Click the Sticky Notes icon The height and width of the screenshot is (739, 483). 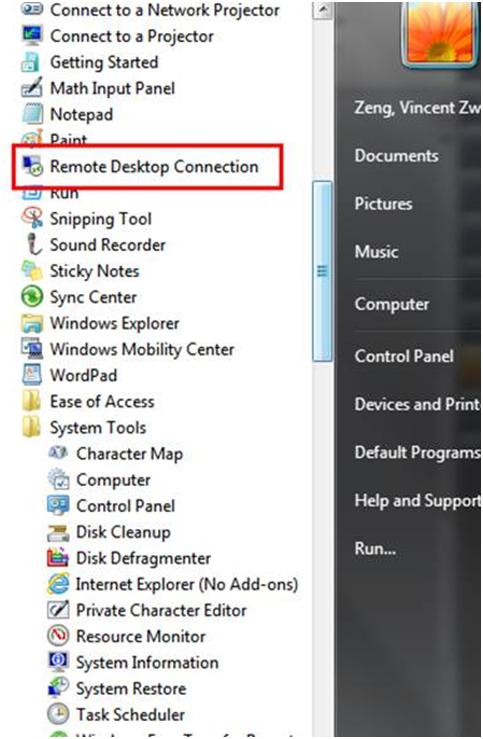(x=32, y=271)
